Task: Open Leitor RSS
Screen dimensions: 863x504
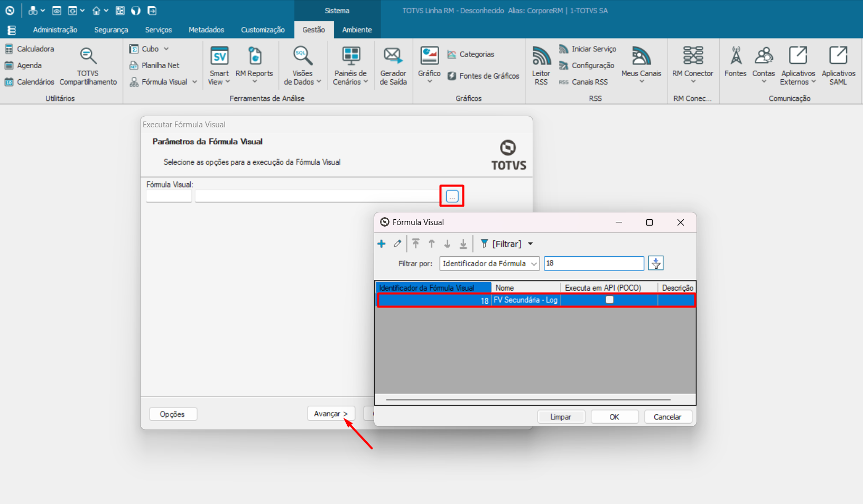Action: [x=541, y=66]
